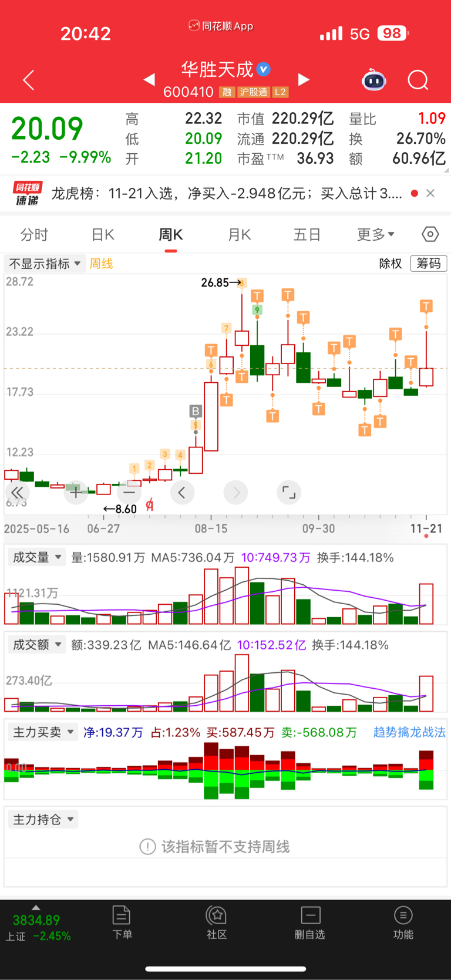This screenshot has height=980, width=451.
Task: Open 功能 functions menu
Action: click(403, 922)
